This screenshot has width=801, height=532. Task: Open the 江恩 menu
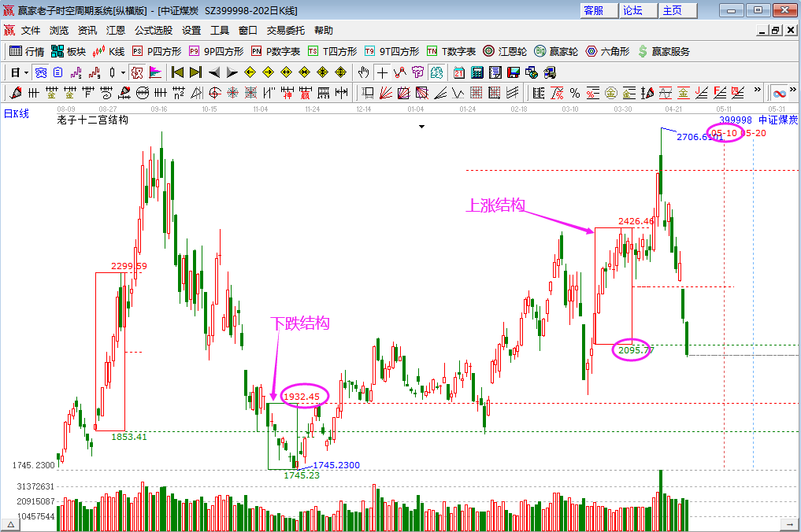point(116,31)
